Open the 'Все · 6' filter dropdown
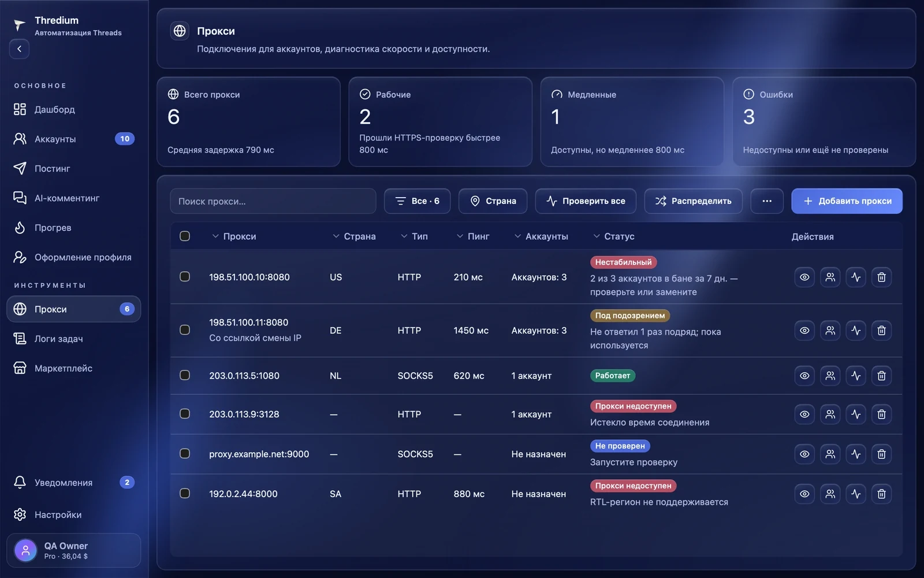 417,201
